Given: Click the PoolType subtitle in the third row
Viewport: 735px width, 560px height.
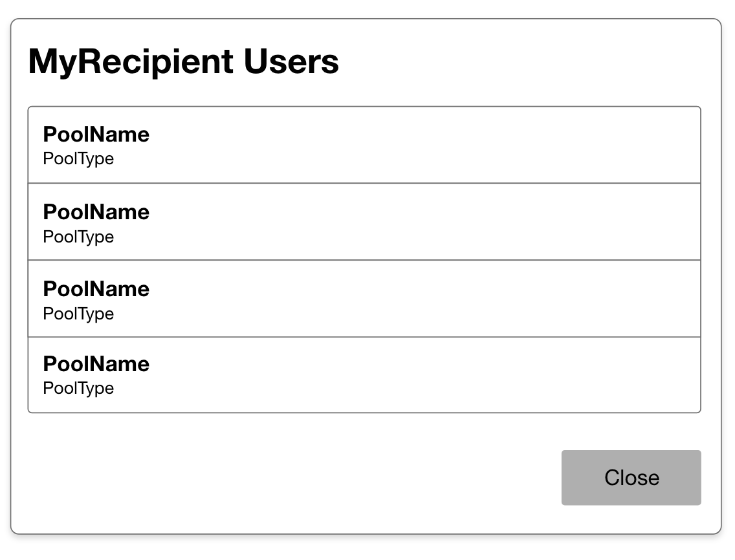Looking at the screenshot, I should click(78, 314).
